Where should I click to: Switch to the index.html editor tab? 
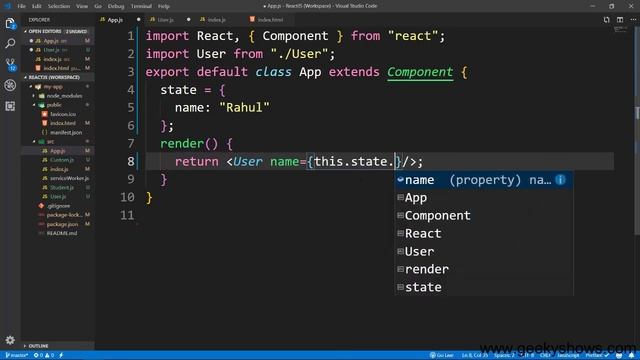click(x=270, y=20)
